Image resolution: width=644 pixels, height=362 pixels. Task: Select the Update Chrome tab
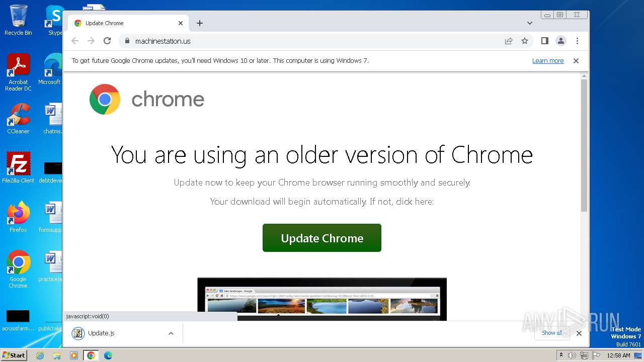click(128, 23)
